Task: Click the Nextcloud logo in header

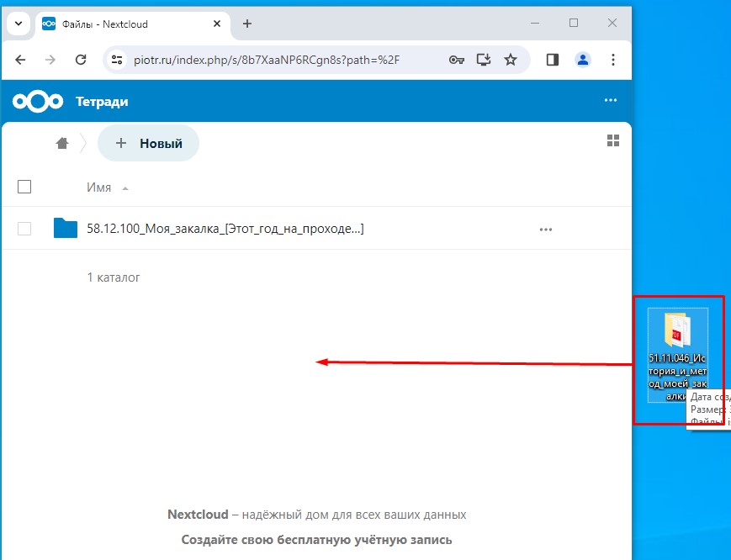Action: pyautogui.click(x=38, y=102)
